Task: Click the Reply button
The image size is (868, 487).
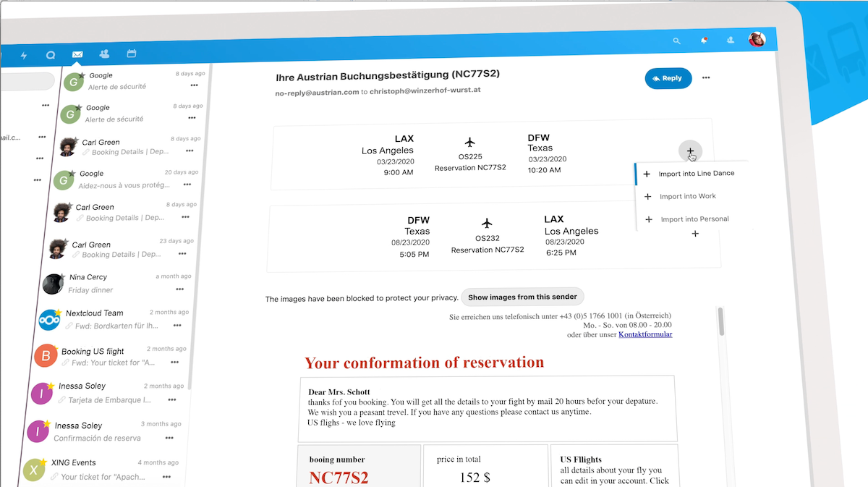Action: pos(668,78)
